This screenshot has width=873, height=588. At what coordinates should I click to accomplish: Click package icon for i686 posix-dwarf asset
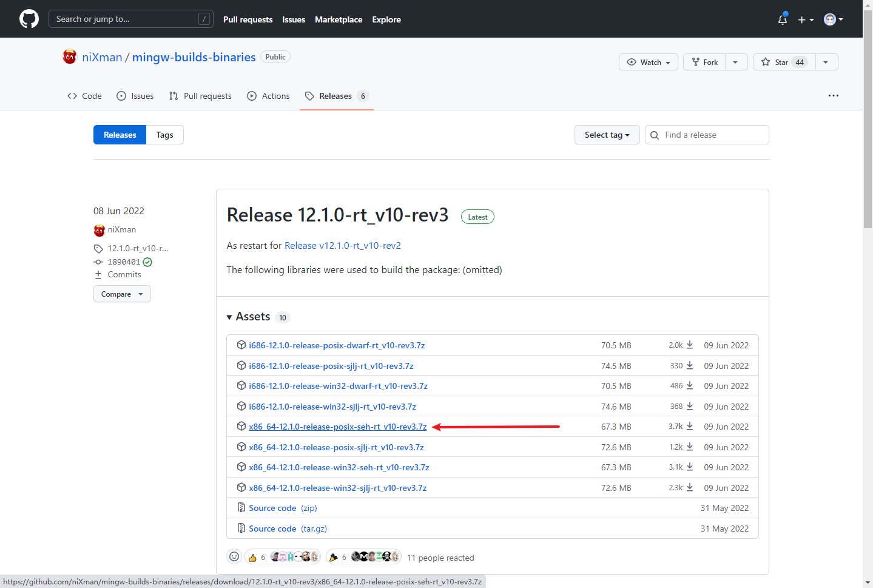pyautogui.click(x=241, y=345)
